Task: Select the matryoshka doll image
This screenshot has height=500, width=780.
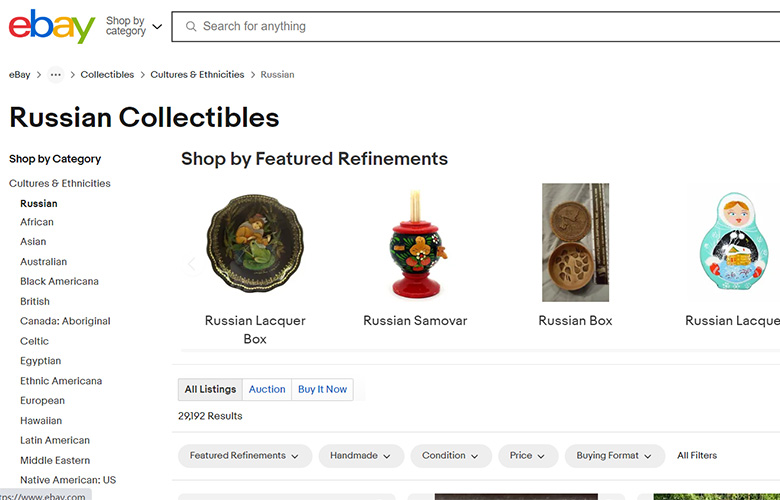Action: point(738,243)
